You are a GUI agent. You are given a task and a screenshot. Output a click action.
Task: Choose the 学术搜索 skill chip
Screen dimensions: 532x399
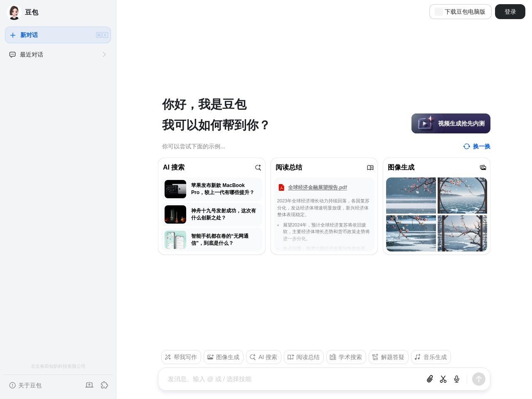[346, 357]
